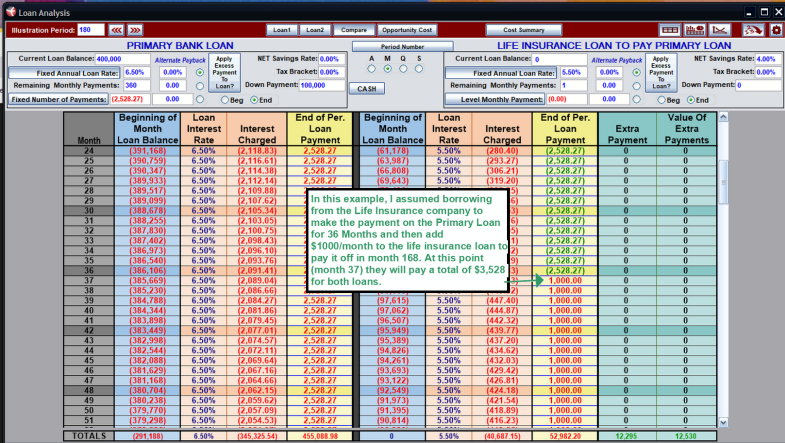Select the Semiannual (S) period radio button
Viewport: 785px width, 443px height.
coord(419,69)
